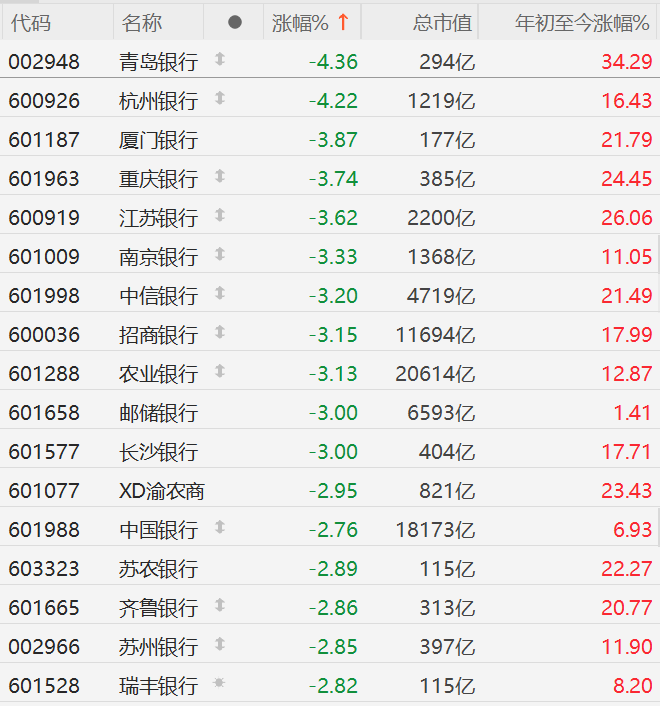The width and height of the screenshot is (660, 706).
Task: Sort by 涨幅% column header
Action: click(x=300, y=23)
